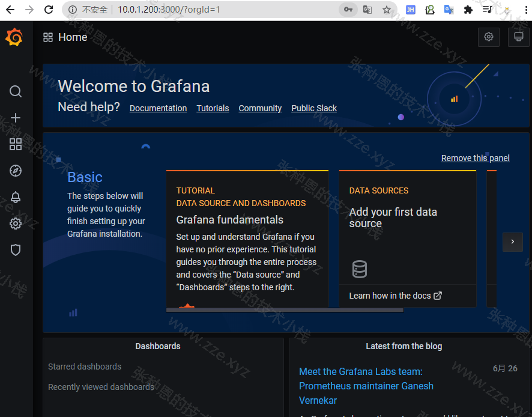Screen dimensions: 532x417
Task: Click the Latest from the blog title
Action: 404,346
